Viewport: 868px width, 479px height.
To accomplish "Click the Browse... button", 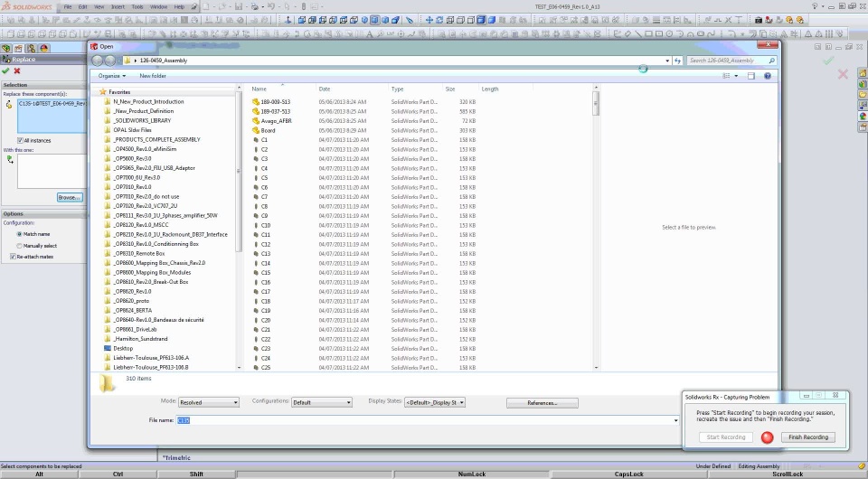I will pyautogui.click(x=70, y=197).
